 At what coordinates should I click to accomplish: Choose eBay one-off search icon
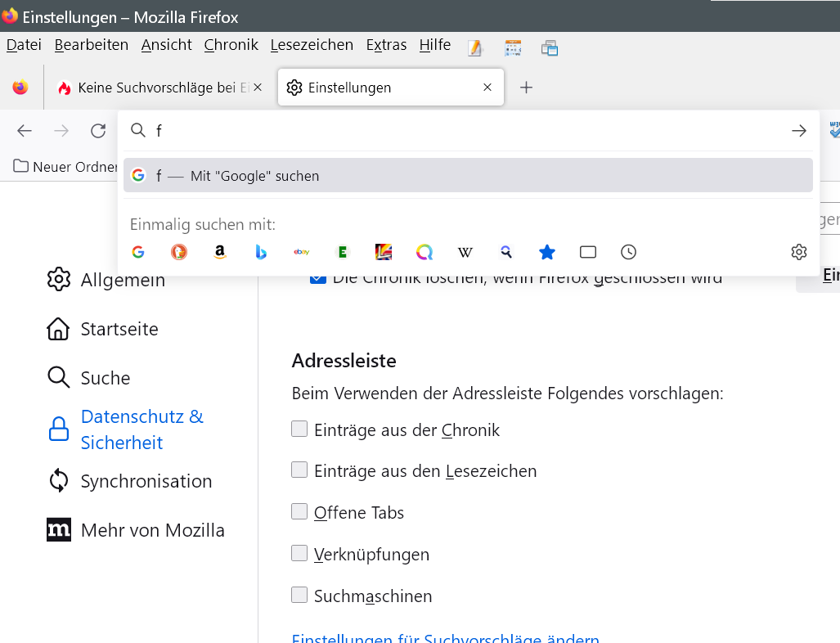301,252
